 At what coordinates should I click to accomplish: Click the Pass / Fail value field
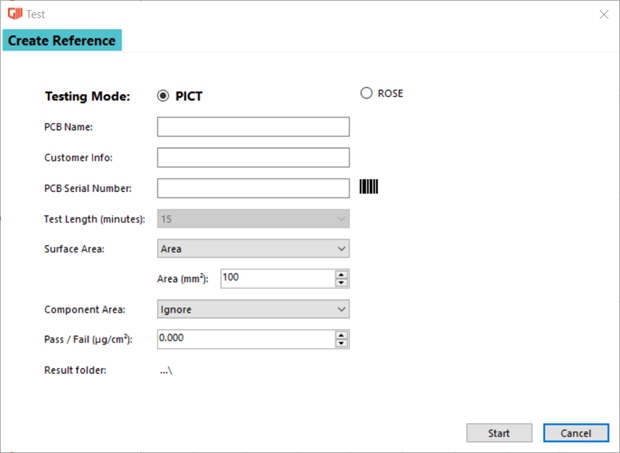click(x=245, y=339)
